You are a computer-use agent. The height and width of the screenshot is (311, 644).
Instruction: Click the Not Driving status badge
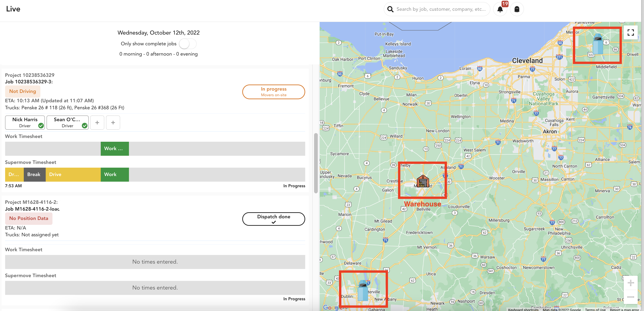coord(22,91)
